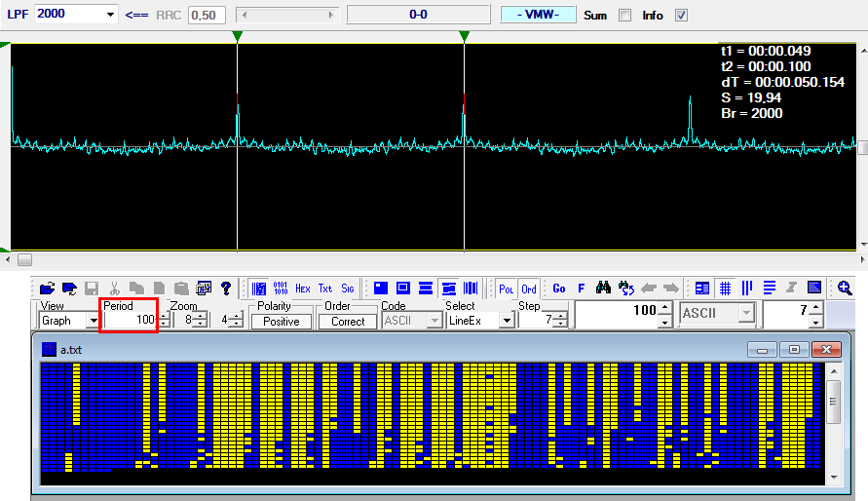Click the filled text block icon

[x=813, y=289]
